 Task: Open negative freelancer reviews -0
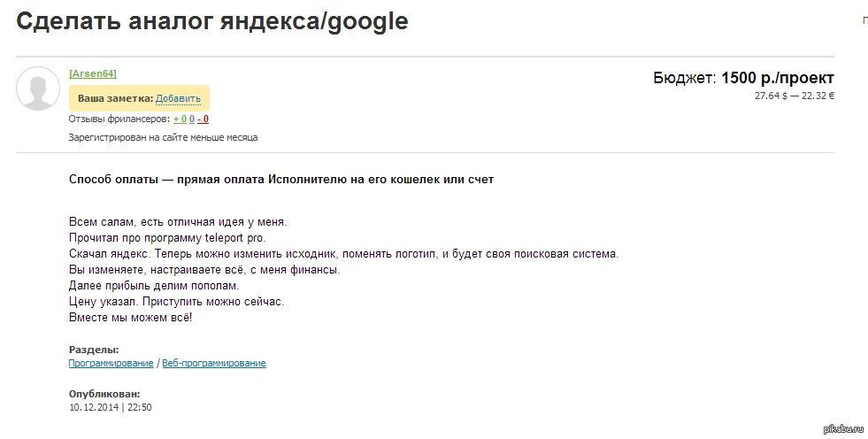(x=203, y=119)
